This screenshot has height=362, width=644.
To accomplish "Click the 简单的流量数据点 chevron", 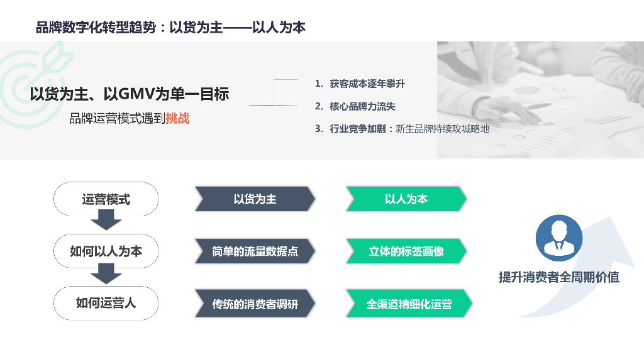I will coord(255,251).
